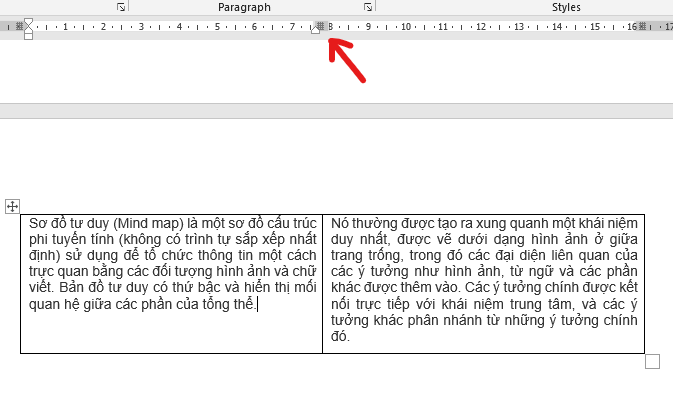673x406 pixels.
Task: Open the dialog launcher before the Paragraph label
Action: click(x=121, y=7)
